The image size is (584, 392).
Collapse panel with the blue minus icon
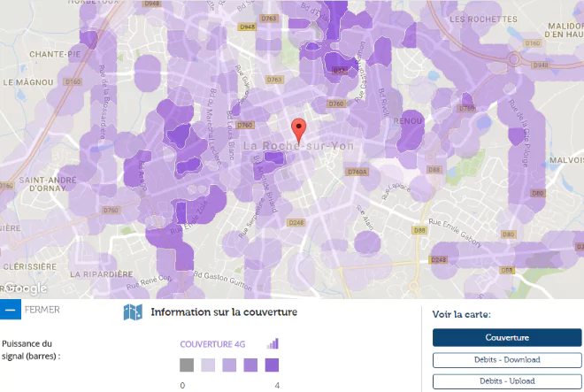coord(10,310)
